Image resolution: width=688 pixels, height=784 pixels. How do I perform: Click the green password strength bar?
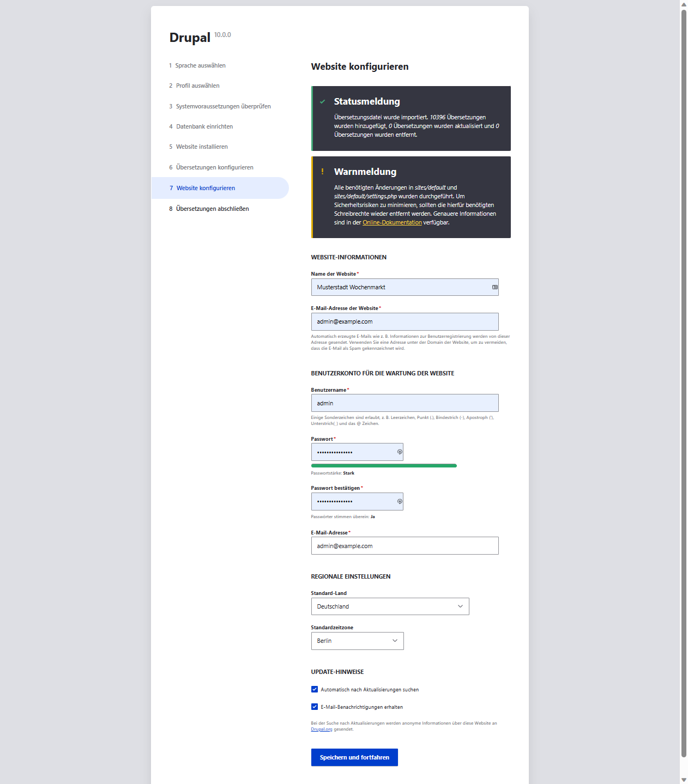click(384, 466)
